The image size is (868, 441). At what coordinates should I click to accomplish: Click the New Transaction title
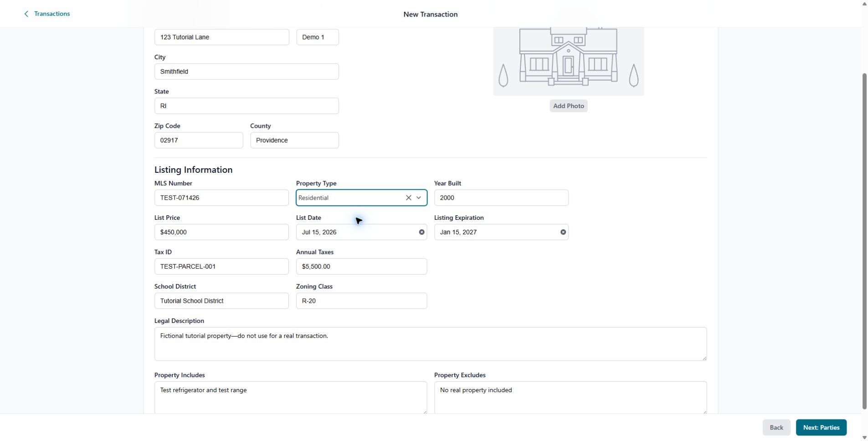pos(430,14)
